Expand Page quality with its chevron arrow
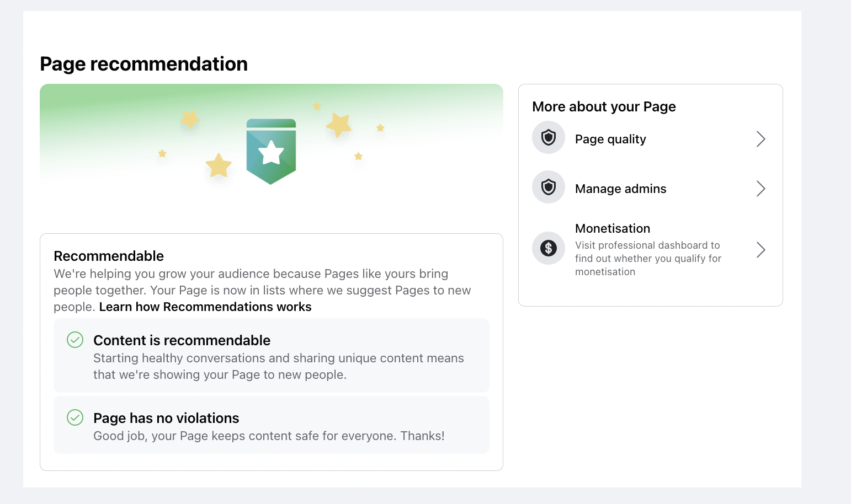This screenshot has width=851, height=504. [760, 139]
